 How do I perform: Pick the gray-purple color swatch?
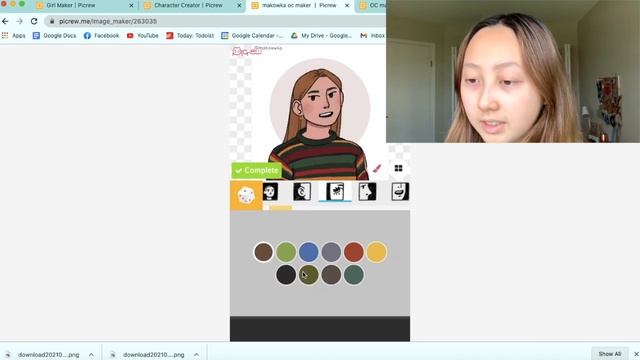(331, 252)
